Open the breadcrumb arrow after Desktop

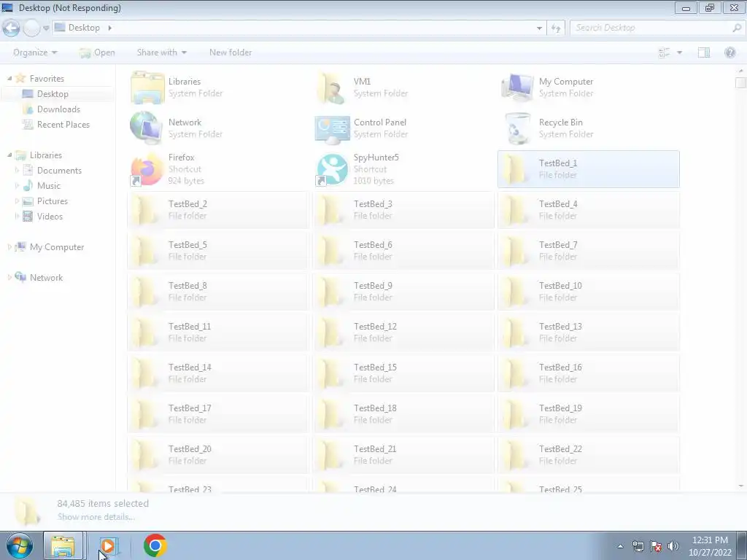point(109,28)
